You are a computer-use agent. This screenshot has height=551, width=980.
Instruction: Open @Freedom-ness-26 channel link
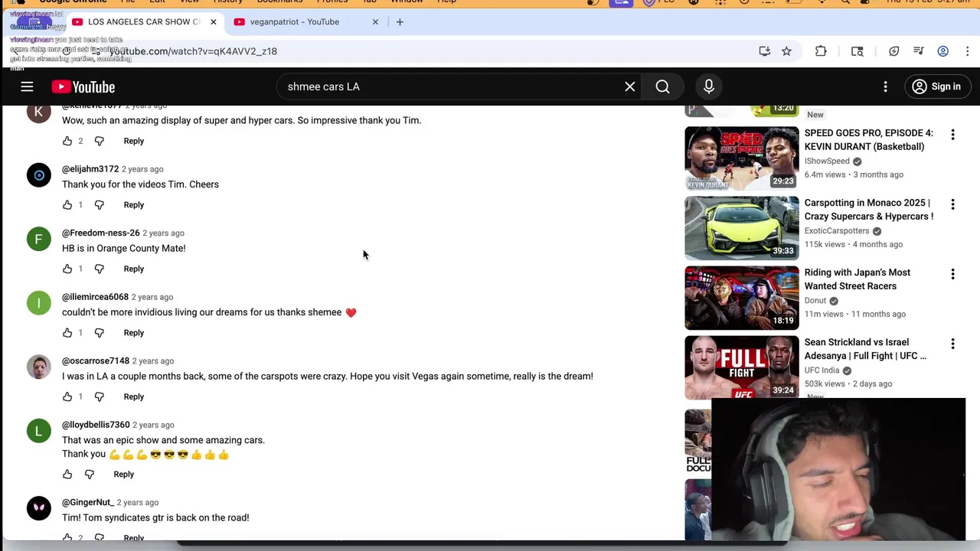[101, 233]
